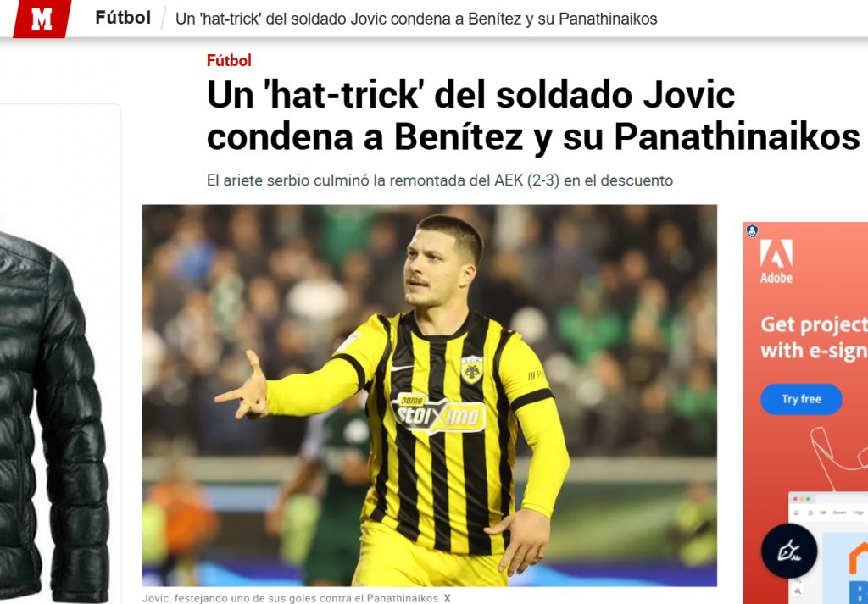Click the Stoiximan sponsor on the shirt

(x=438, y=413)
